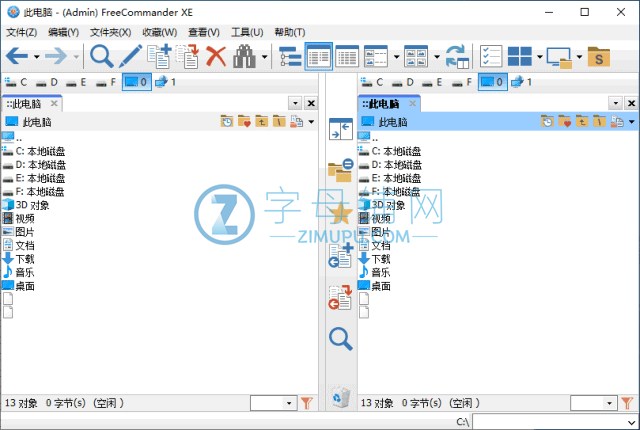Image resolution: width=640 pixels, height=430 pixels.
Task: Click the synchronize refresh arrows icon
Action: pos(457,56)
